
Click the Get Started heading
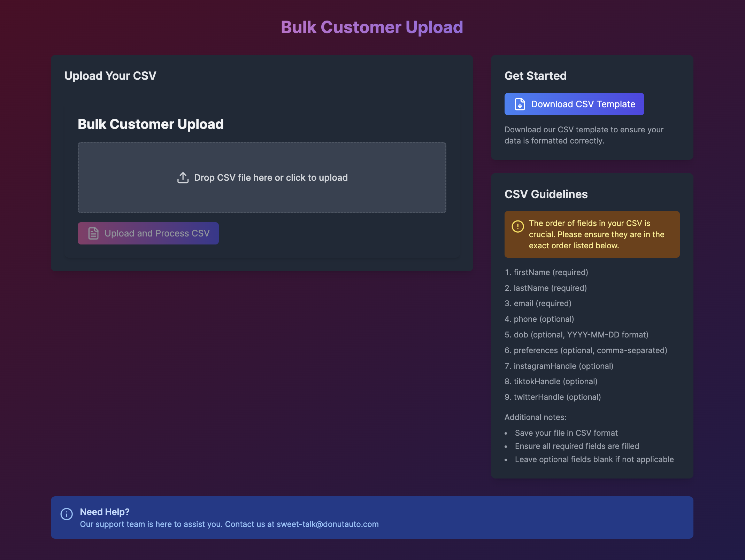pos(535,76)
